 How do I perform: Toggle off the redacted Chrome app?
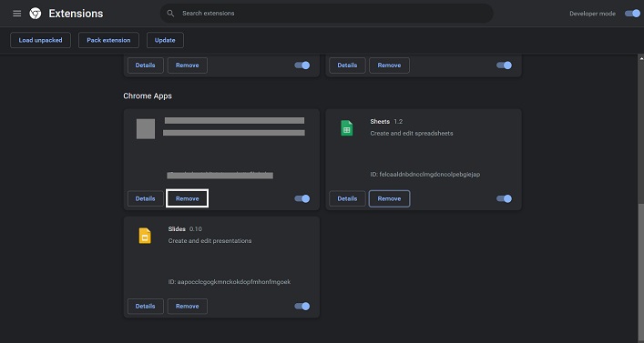[x=302, y=198]
